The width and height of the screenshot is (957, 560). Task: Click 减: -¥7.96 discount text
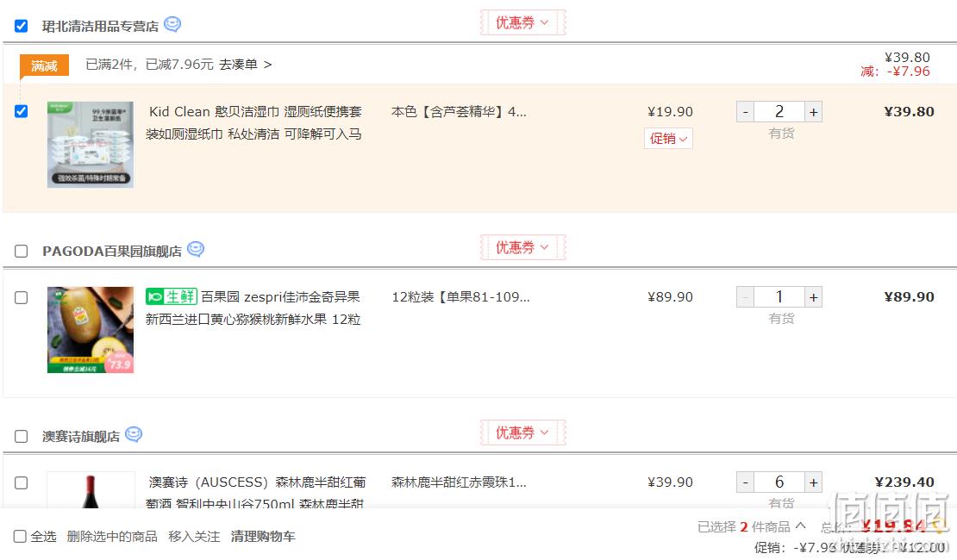896,72
